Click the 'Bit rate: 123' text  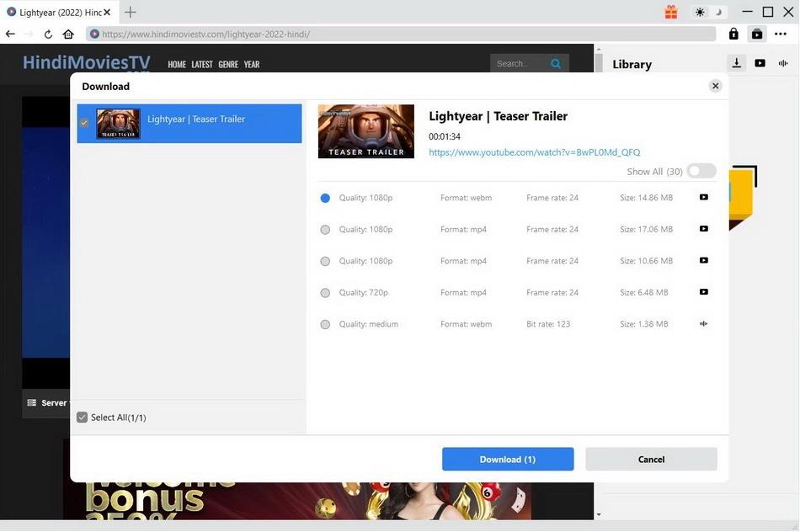coord(548,324)
